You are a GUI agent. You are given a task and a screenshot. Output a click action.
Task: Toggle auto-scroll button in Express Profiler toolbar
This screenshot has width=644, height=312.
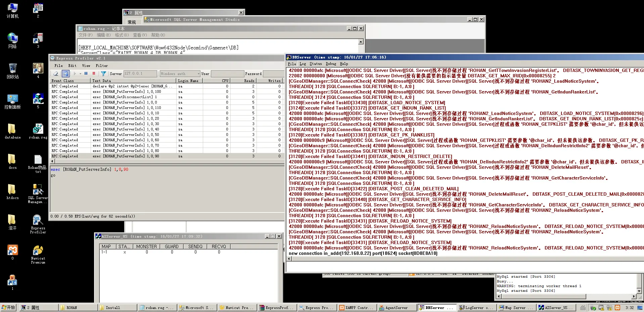coord(65,74)
